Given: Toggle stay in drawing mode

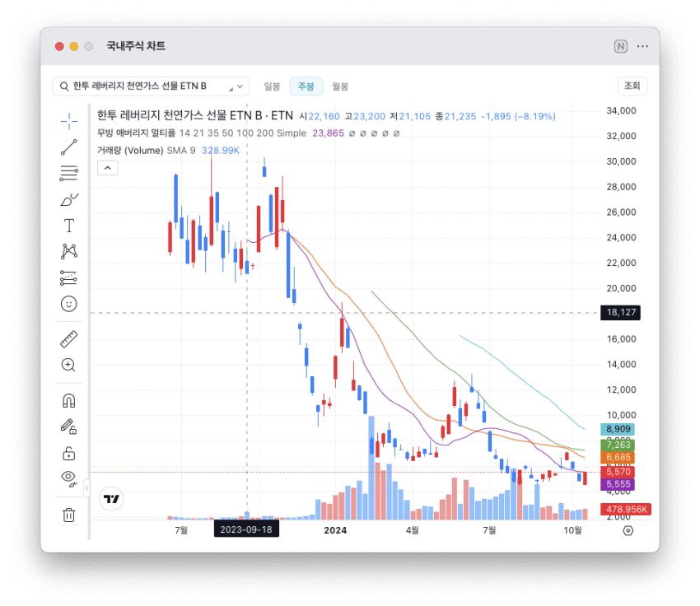Looking at the screenshot, I should 68,427.
